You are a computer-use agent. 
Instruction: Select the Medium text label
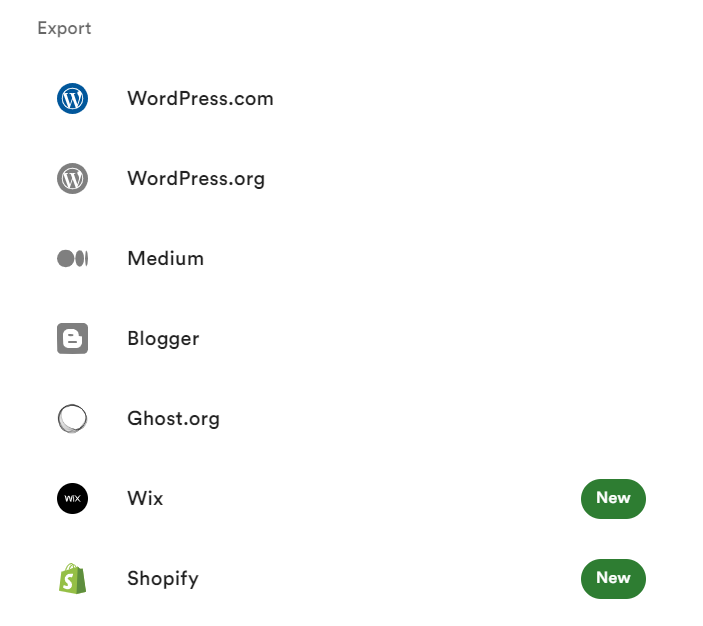click(x=165, y=259)
